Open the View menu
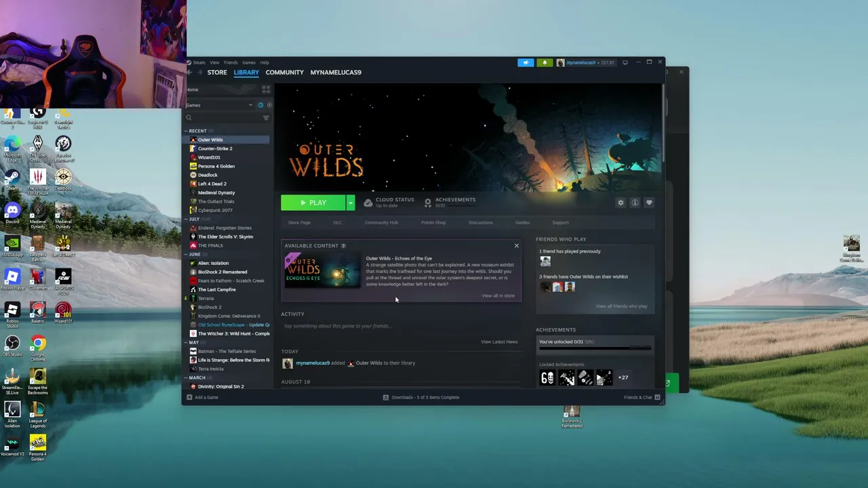The width and height of the screenshot is (868, 488). (x=214, y=62)
